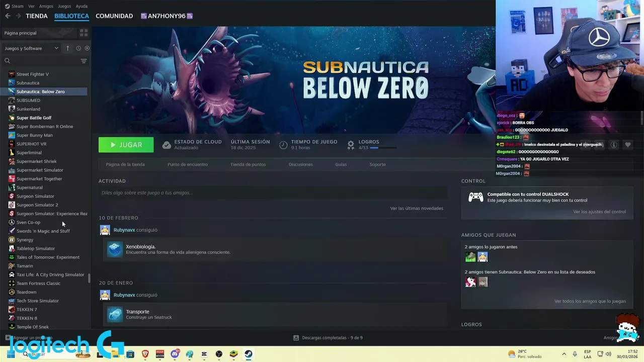Open Ver todos los amigos que juegan
This screenshot has width=644, height=362.
pos(590,301)
